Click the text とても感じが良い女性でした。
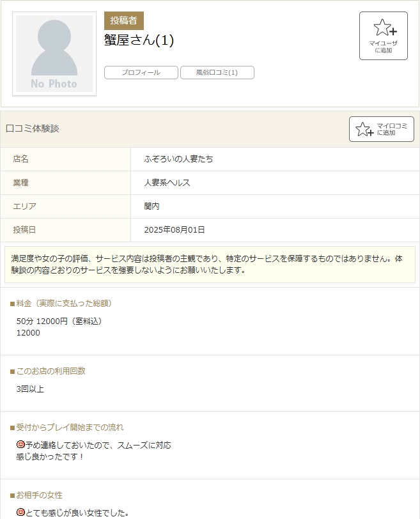This screenshot has height=519, width=420. (77, 513)
